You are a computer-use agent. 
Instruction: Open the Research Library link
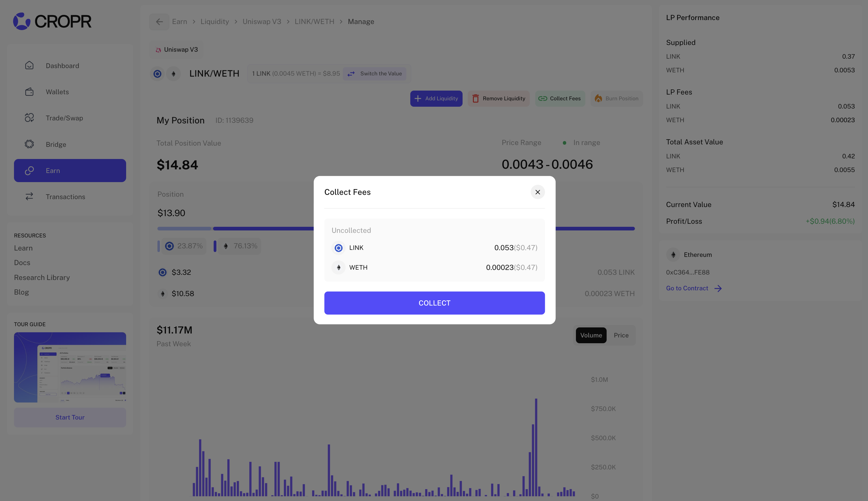(x=42, y=277)
